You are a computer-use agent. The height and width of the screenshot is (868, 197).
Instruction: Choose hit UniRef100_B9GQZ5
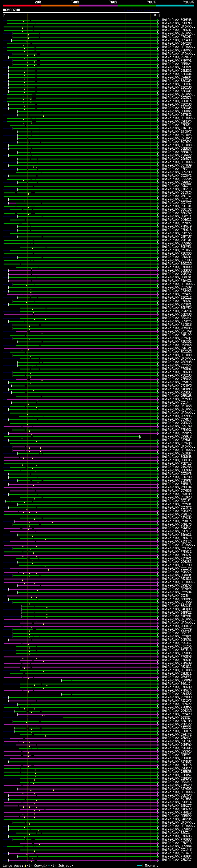point(177,182)
